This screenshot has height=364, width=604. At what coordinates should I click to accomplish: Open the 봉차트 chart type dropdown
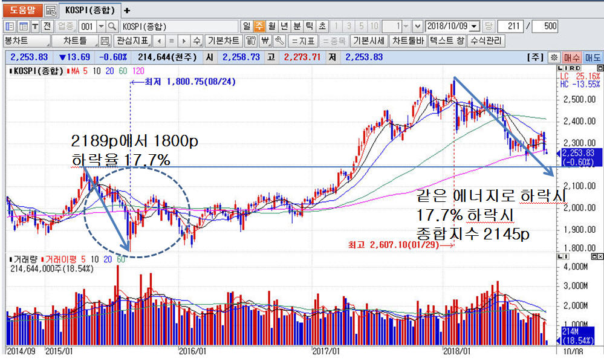[x=27, y=41]
